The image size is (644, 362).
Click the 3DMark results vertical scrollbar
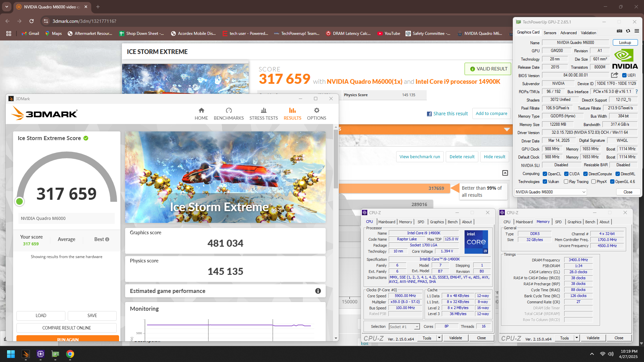click(x=336, y=160)
